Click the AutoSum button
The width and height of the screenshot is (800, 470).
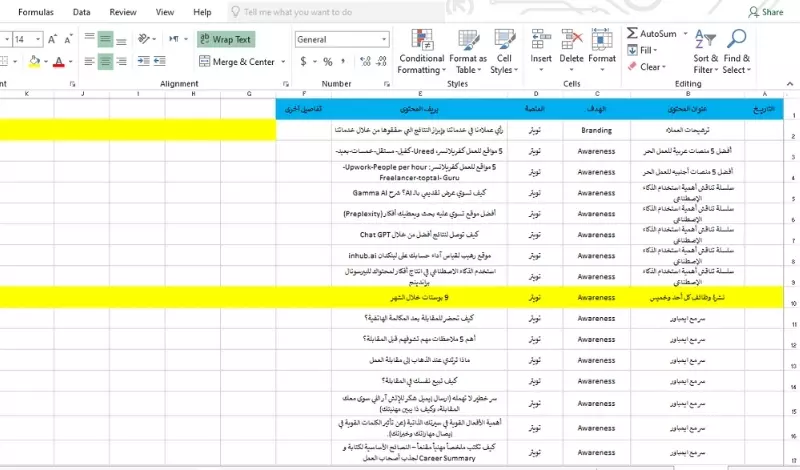tap(652, 33)
